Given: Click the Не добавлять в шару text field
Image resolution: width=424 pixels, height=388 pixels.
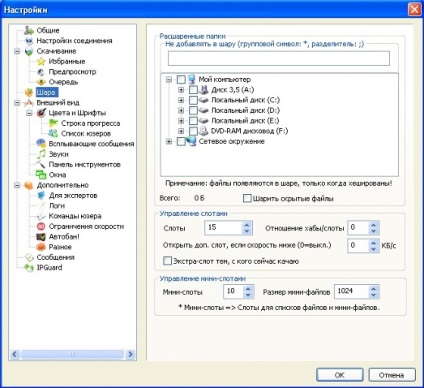Looking at the screenshot, I should pyautogui.click(x=279, y=58).
